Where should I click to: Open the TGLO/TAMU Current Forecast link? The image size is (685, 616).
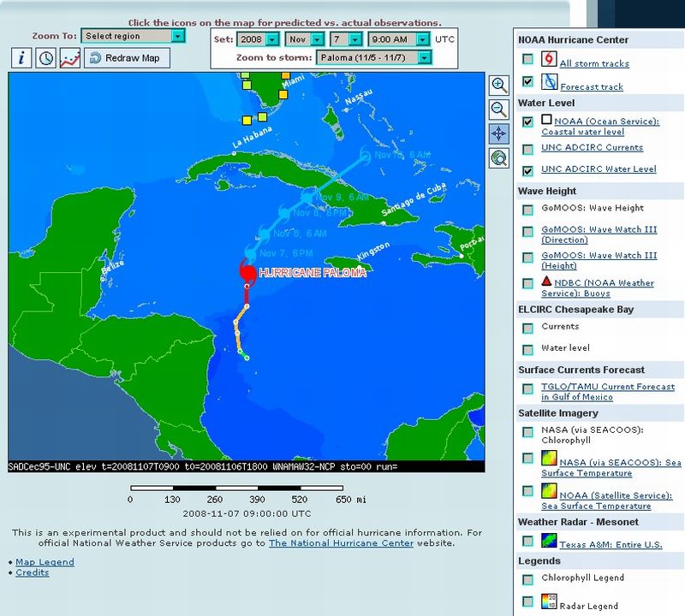(x=608, y=392)
